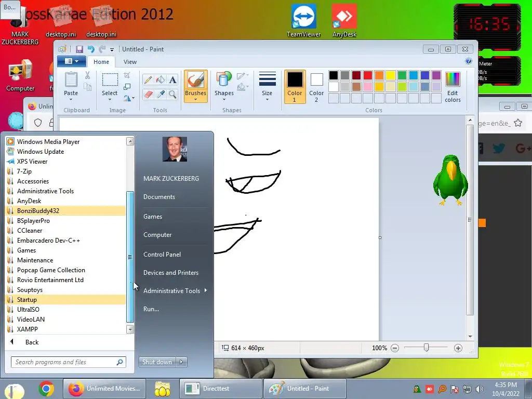Click the Search programs and files box
This screenshot has width=532, height=399.
pyautogui.click(x=68, y=362)
